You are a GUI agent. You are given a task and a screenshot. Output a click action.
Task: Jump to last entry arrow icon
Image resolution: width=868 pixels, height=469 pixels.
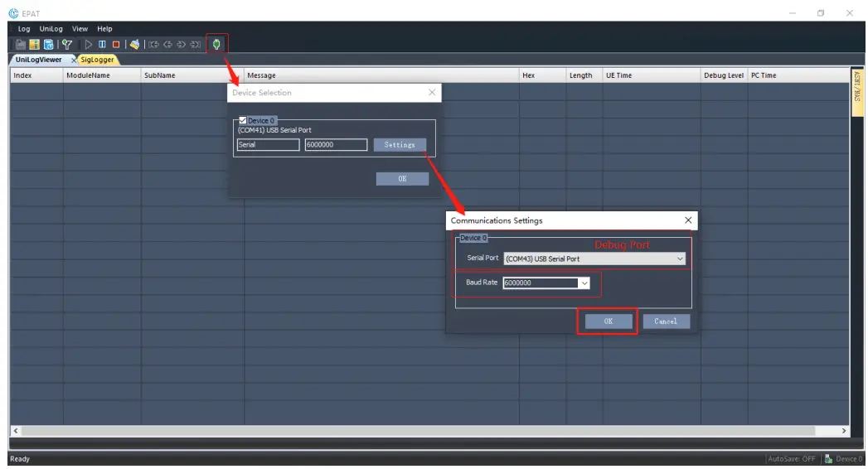coord(196,44)
